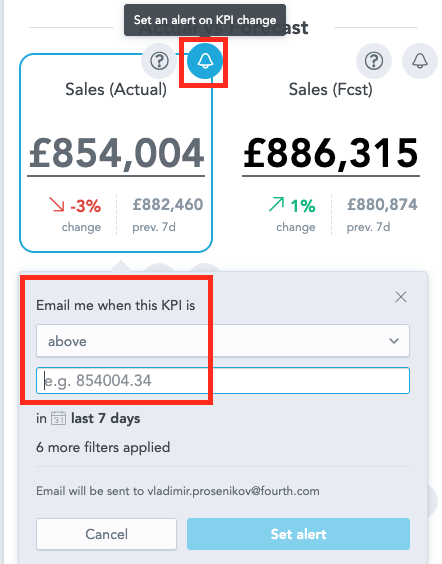Click the red down arrow trend indicator

point(57,204)
